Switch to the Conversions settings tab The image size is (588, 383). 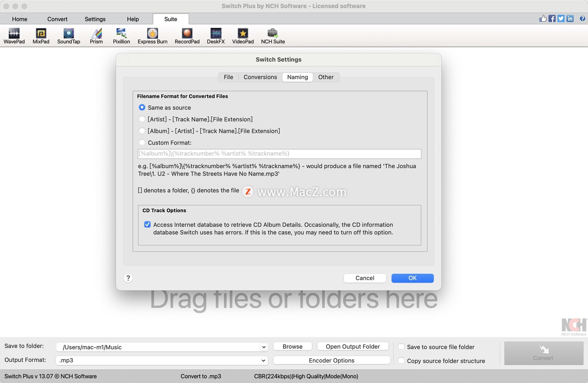click(260, 77)
